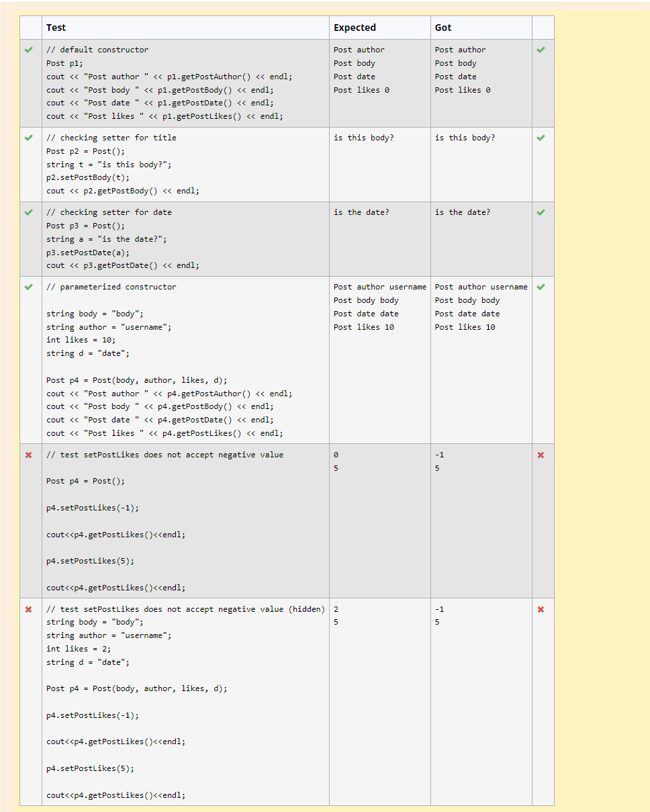This screenshot has width=650, height=812.
Task: Select the green check for the title setter test
Action: tap(30, 138)
